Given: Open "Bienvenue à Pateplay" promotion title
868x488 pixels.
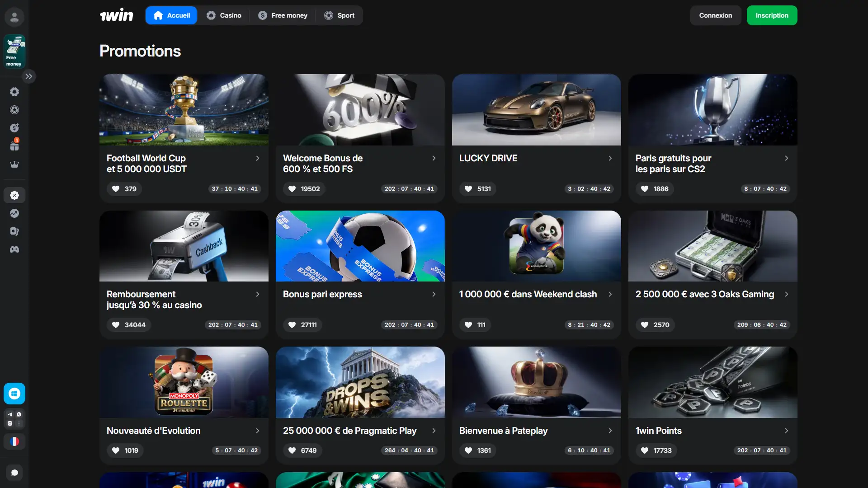Looking at the screenshot, I should coord(503,431).
